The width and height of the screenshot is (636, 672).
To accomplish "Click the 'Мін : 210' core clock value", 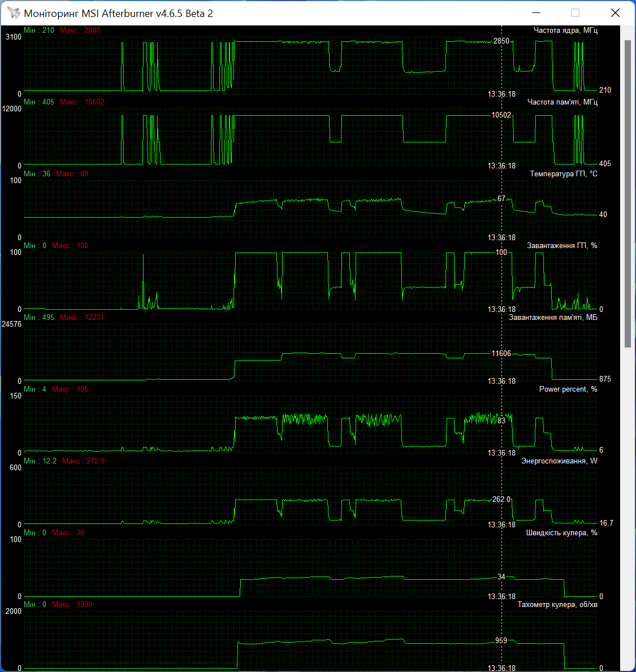I will (x=39, y=31).
